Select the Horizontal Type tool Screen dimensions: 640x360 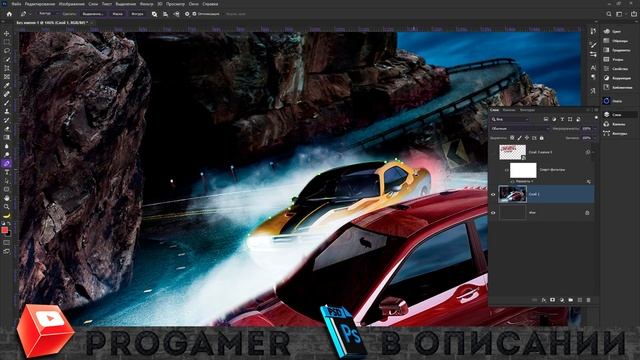pyautogui.click(x=7, y=172)
